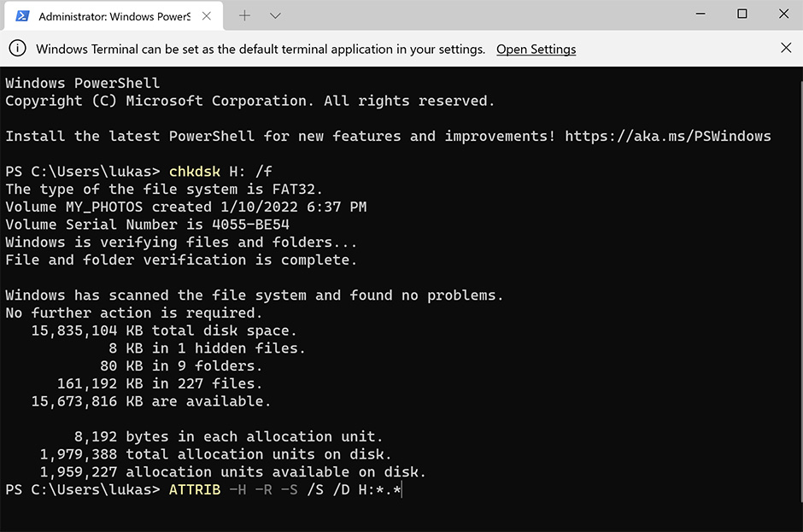Screen dimensions: 803x532
Task: Click the ATTRIB command text
Action: (x=194, y=489)
